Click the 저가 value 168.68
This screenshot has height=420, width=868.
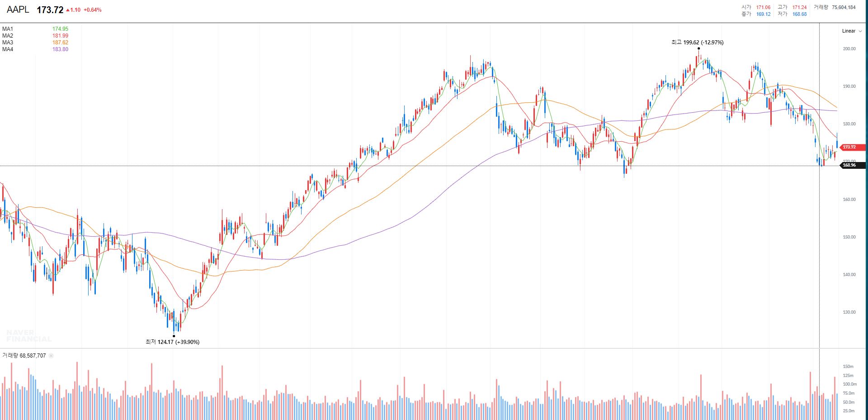click(x=799, y=14)
